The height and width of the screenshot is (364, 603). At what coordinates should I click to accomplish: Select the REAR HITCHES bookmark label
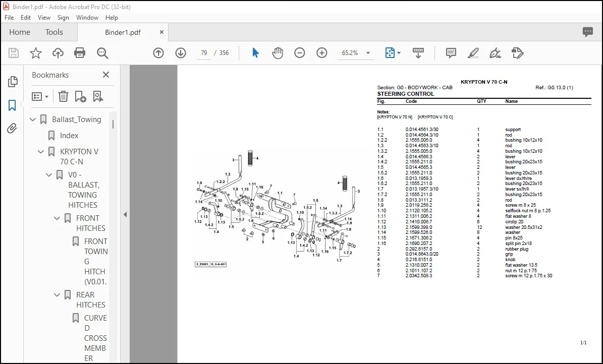click(91, 300)
